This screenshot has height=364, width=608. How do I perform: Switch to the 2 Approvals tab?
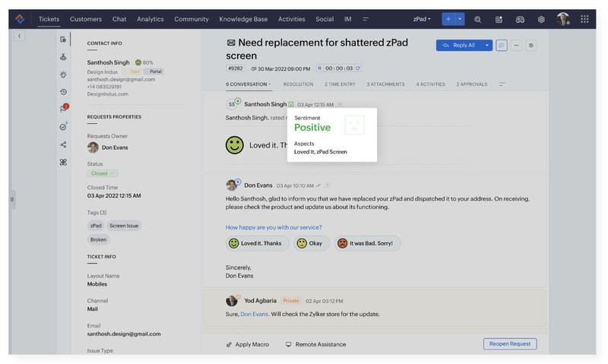point(471,84)
